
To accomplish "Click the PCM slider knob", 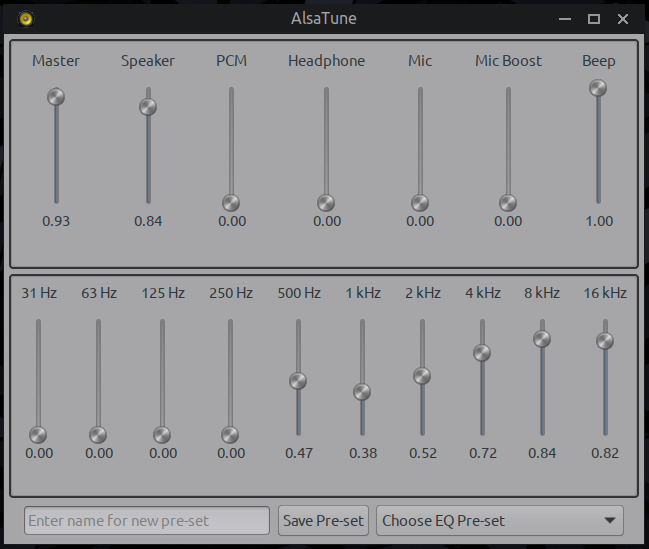I will coord(231,203).
